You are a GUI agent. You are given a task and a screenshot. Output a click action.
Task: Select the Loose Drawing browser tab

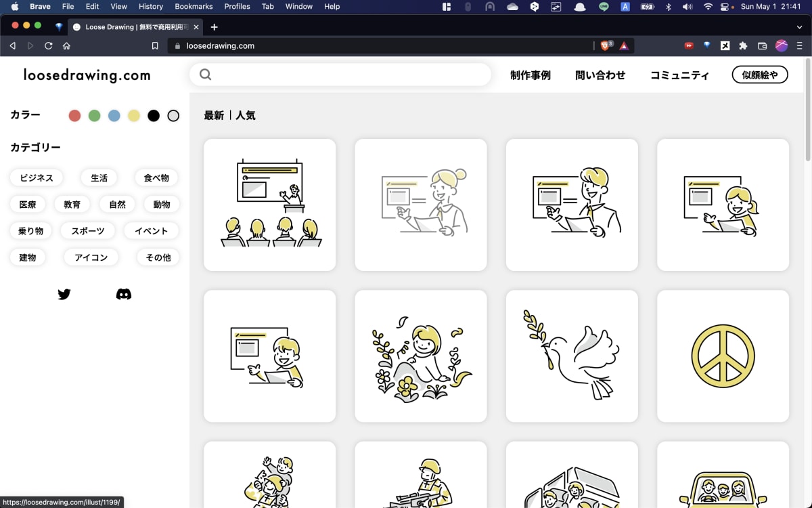135,27
